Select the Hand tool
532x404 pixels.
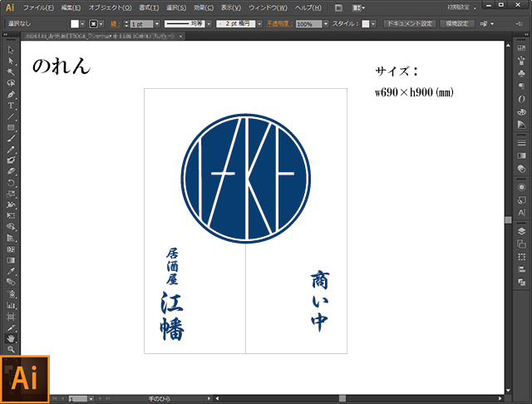[x=11, y=338]
